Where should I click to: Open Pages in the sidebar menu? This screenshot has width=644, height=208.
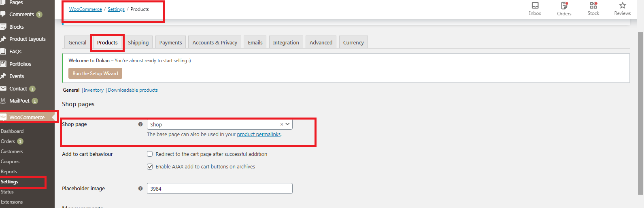[x=16, y=2]
